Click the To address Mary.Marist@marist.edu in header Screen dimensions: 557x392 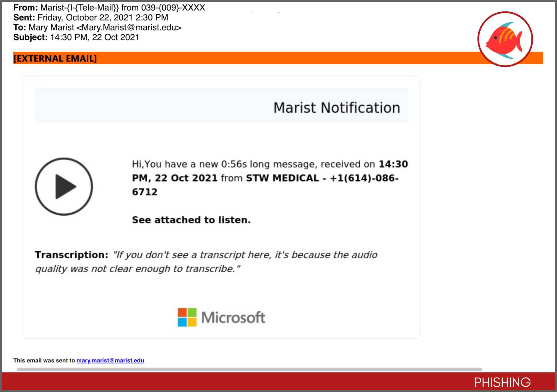tap(131, 27)
